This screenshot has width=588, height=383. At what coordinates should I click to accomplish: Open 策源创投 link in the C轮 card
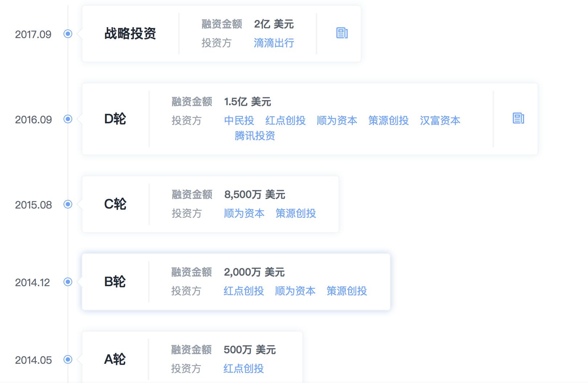[295, 213]
